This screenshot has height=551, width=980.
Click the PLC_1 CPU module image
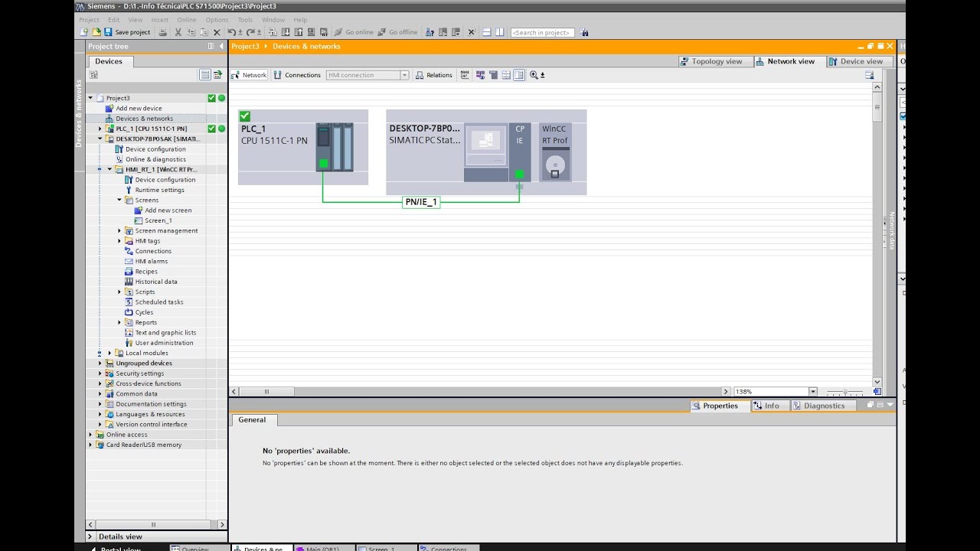(x=335, y=147)
